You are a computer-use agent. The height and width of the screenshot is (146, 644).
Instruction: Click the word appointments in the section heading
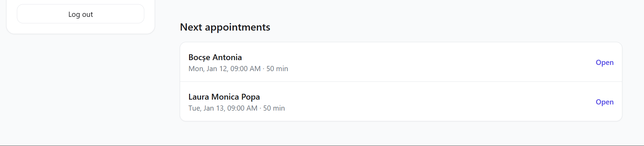click(238, 27)
